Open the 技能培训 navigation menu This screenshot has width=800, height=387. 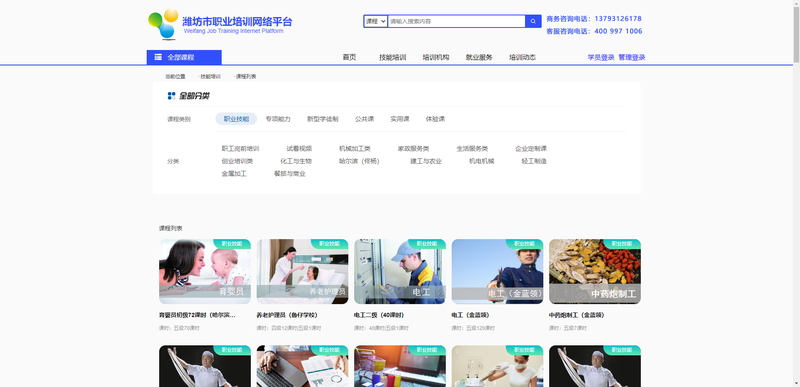click(392, 58)
